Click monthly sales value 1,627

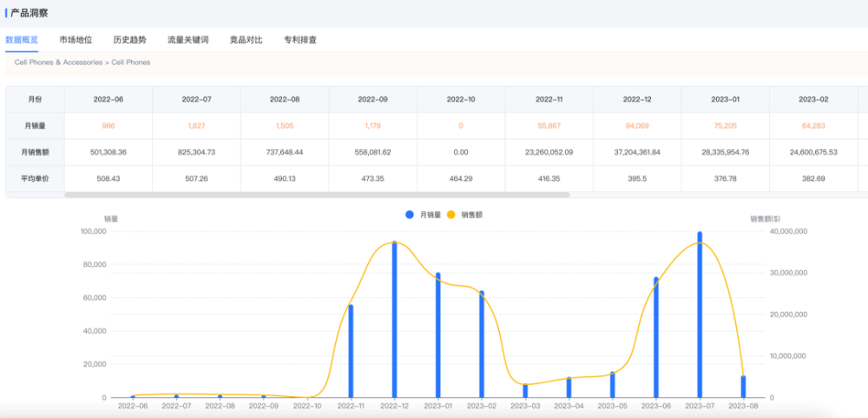pos(196,126)
